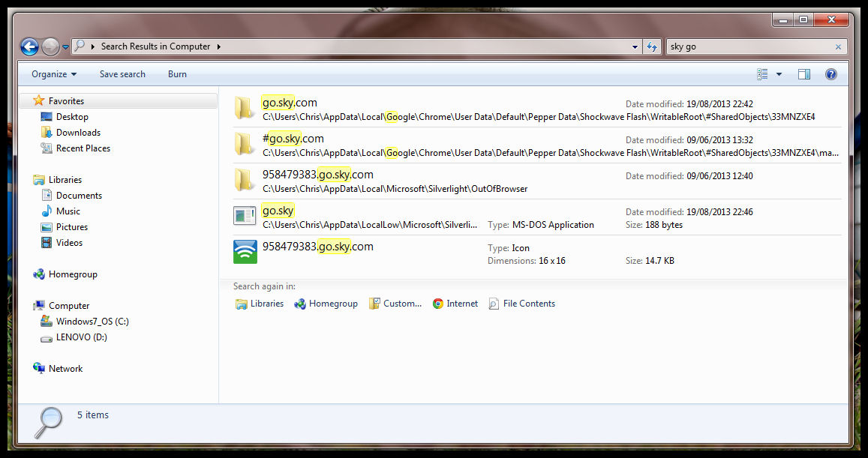The width and height of the screenshot is (868, 458).
Task: Search again in Libraries
Action: [x=260, y=304]
